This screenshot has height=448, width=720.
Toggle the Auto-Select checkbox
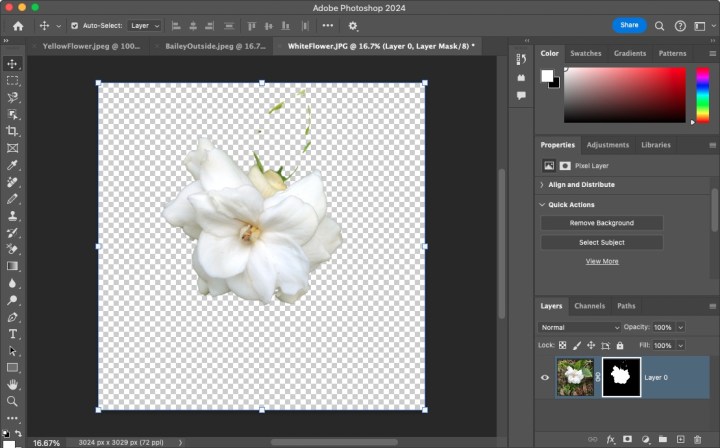pos(74,25)
